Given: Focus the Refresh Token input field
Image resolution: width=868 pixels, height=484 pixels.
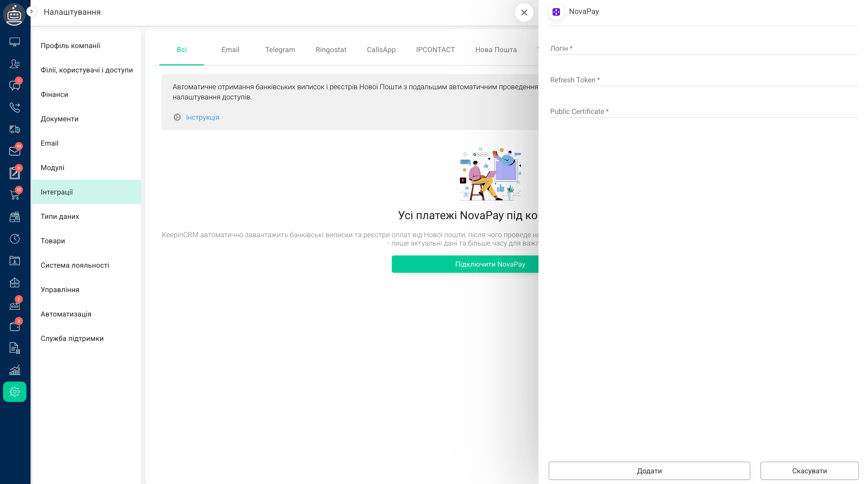Looking at the screenshot, I should (x=704, y=80).
